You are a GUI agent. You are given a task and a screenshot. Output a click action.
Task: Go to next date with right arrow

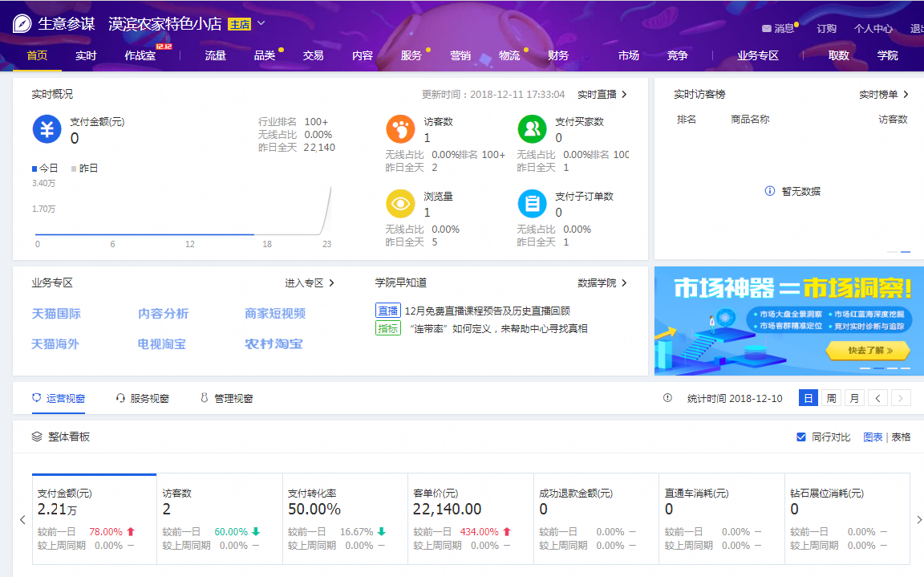901,398
